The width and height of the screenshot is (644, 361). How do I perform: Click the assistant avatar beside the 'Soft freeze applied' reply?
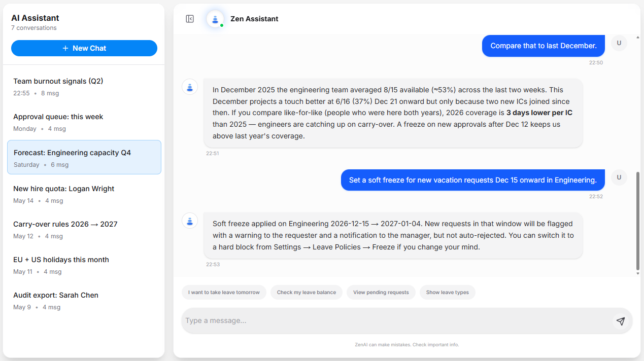point(190,221)
